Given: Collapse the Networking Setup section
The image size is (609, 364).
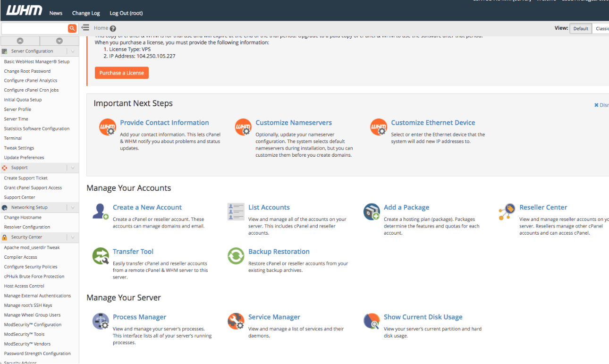Looking at the screenshot, I should click(x=73, y=207).
